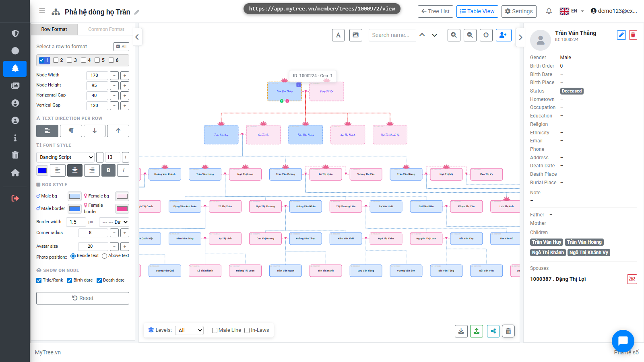
Task: Pick the Female border color swatch
Action: tap(122, 208)
